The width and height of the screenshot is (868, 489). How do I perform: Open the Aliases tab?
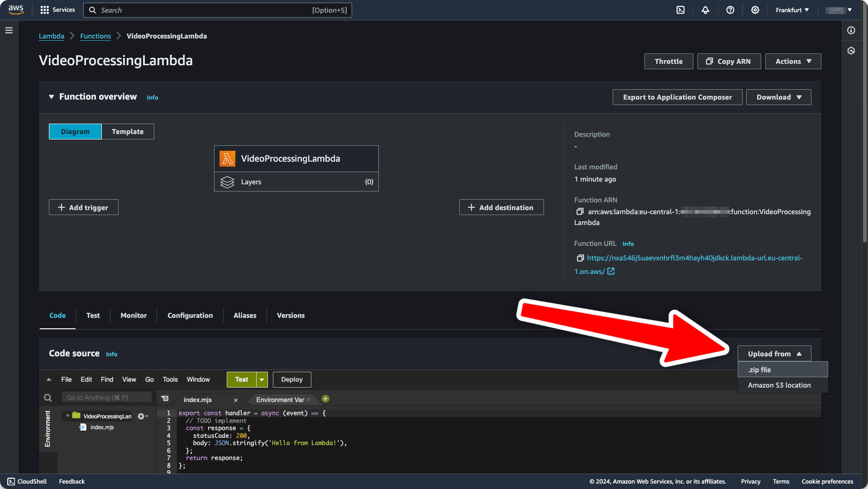(245, 316)
